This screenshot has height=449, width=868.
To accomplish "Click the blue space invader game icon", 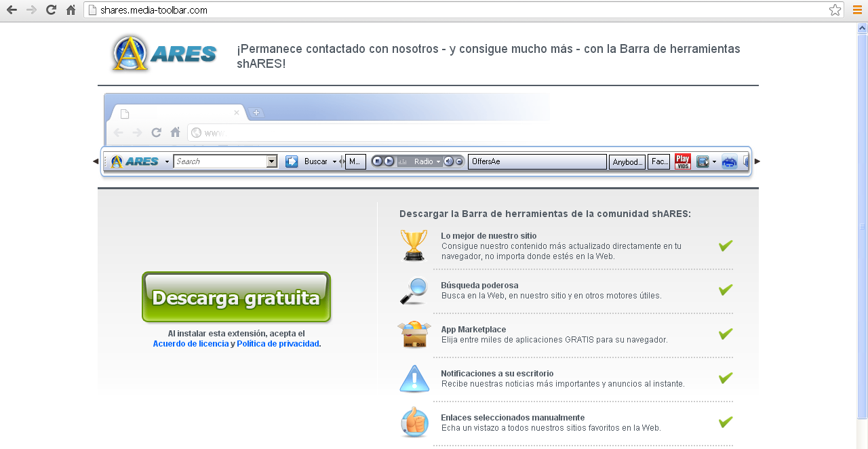I will click(x=730, y=161).
